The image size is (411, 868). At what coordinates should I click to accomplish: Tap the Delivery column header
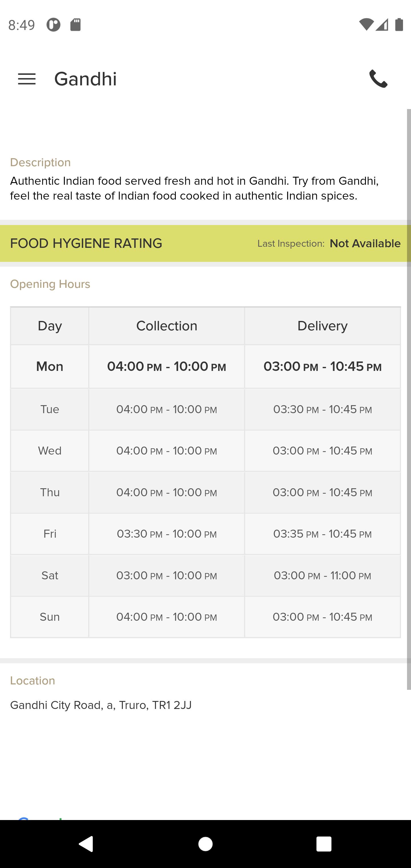(323, 326)
